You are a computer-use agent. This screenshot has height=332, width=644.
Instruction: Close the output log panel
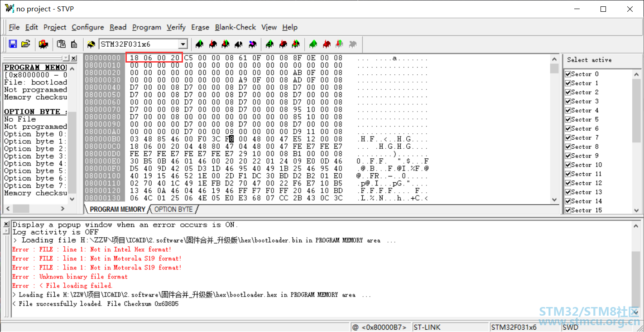tap(6, 224)
